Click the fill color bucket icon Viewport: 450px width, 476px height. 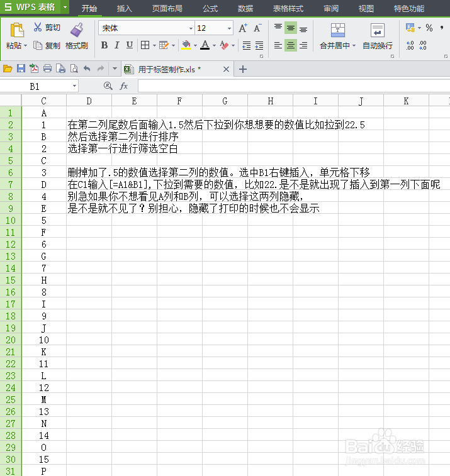click(x=186, y=45)
